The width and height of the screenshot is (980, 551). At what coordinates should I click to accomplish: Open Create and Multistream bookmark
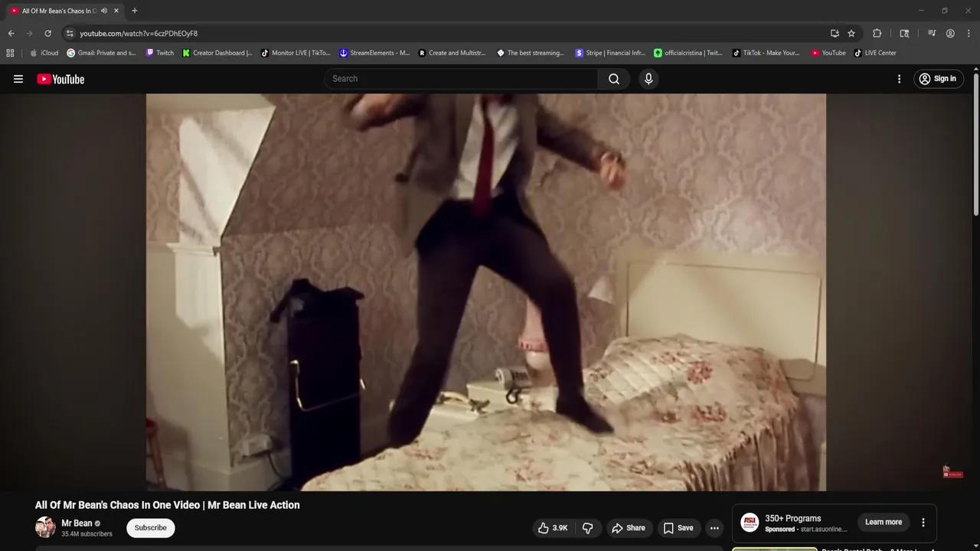(x=452, y=53)
